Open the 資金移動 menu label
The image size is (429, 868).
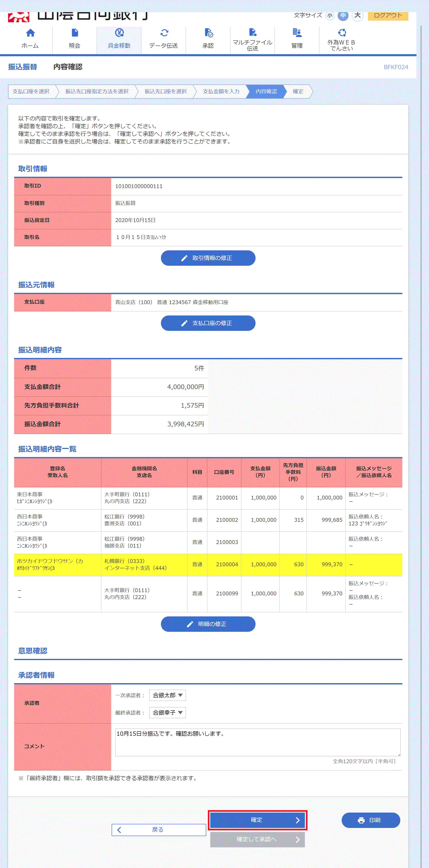coord(119,46)
